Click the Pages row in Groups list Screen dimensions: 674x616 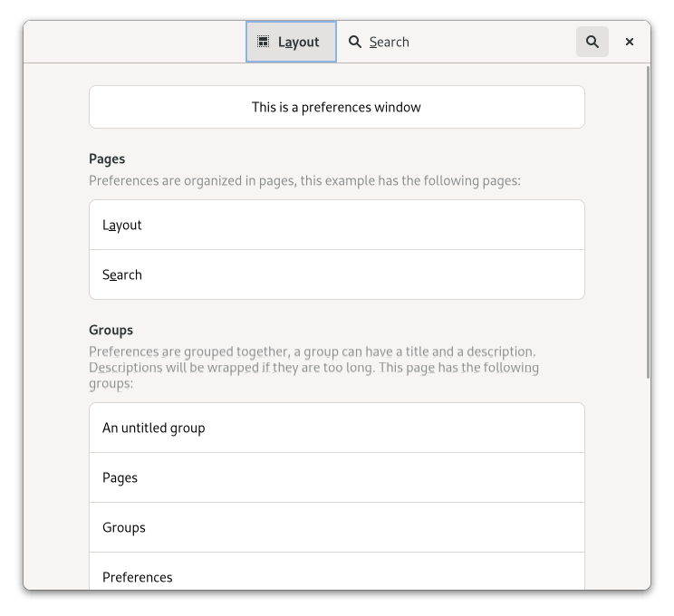tap(336, 477)
